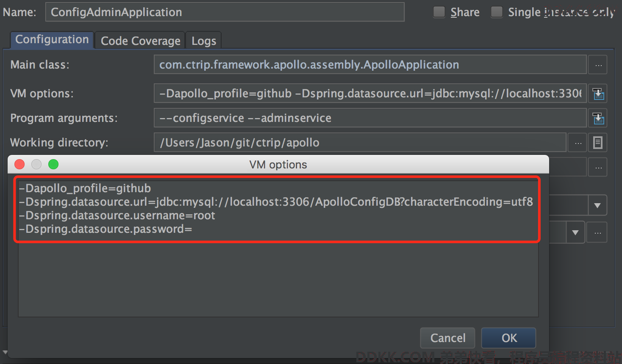Open dropdown arrow behind VM options dialog
Viewport: 622px width, 364px height.
point(597,206)
